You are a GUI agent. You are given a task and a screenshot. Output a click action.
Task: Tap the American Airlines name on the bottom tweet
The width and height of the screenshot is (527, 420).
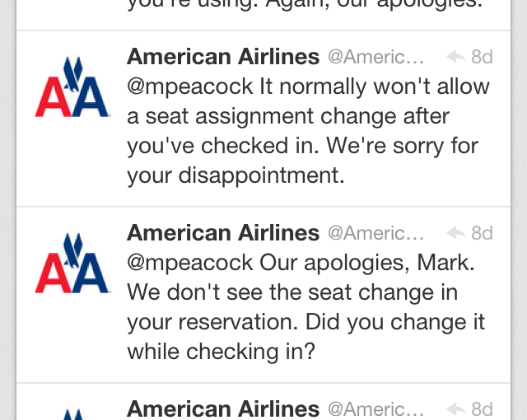click(x=223, y=408)
